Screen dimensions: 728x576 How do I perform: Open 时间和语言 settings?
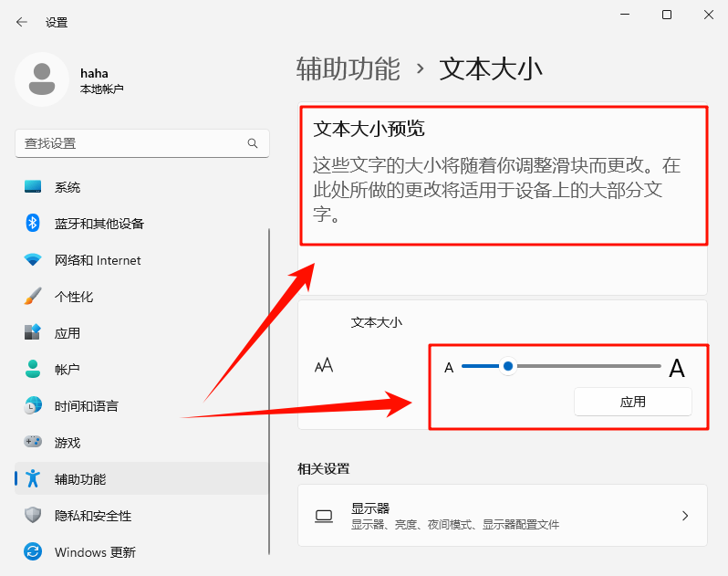pyautogui.click(x=141, y=405)
